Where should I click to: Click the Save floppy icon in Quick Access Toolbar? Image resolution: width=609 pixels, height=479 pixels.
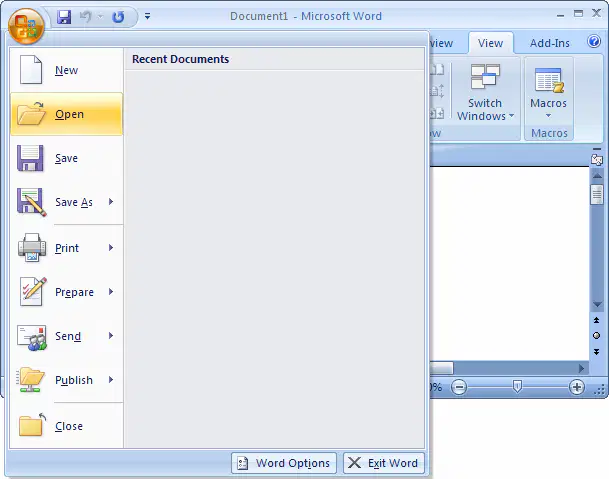64,17
